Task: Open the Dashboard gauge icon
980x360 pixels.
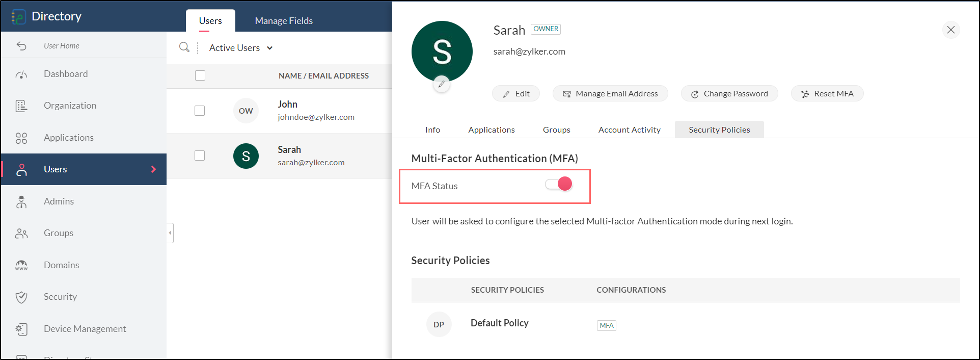Action: 21,74
